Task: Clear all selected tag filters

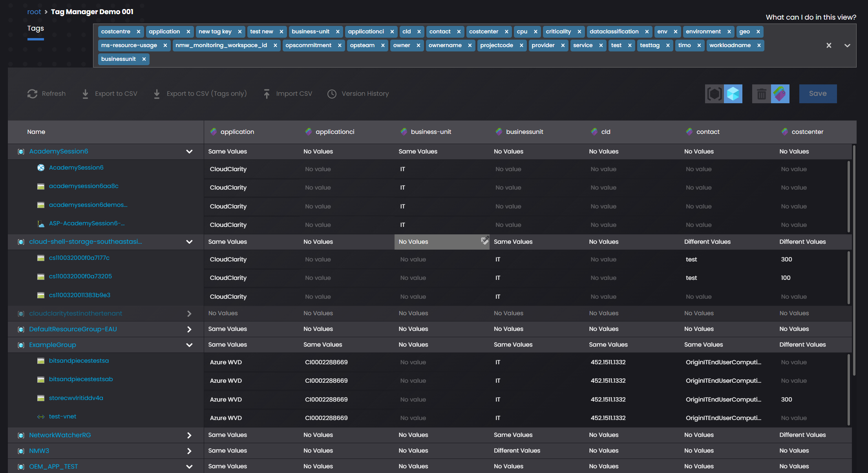Action: point(829,46)
